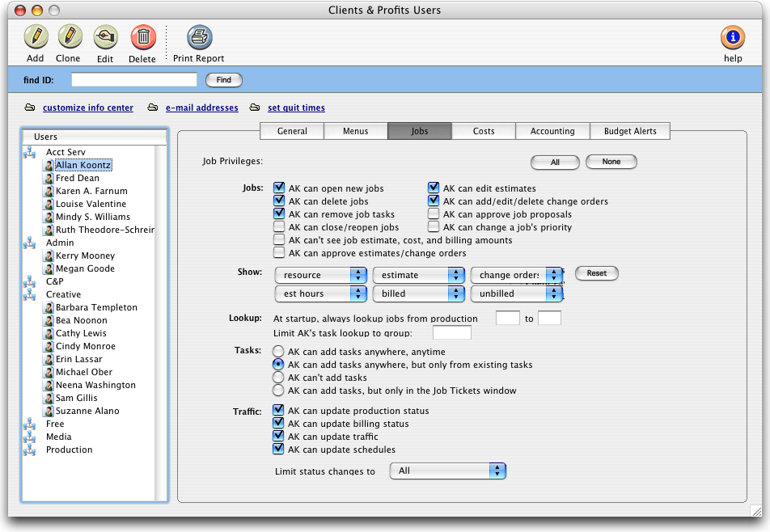Select the 'AK can't add tasks' option

pos(278,378)
